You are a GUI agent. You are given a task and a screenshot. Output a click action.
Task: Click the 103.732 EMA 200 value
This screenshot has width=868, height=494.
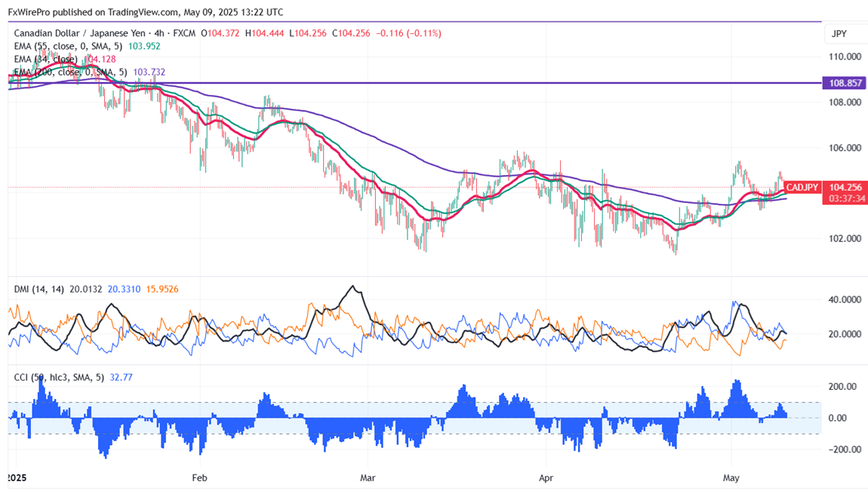[x=149, y=72]
